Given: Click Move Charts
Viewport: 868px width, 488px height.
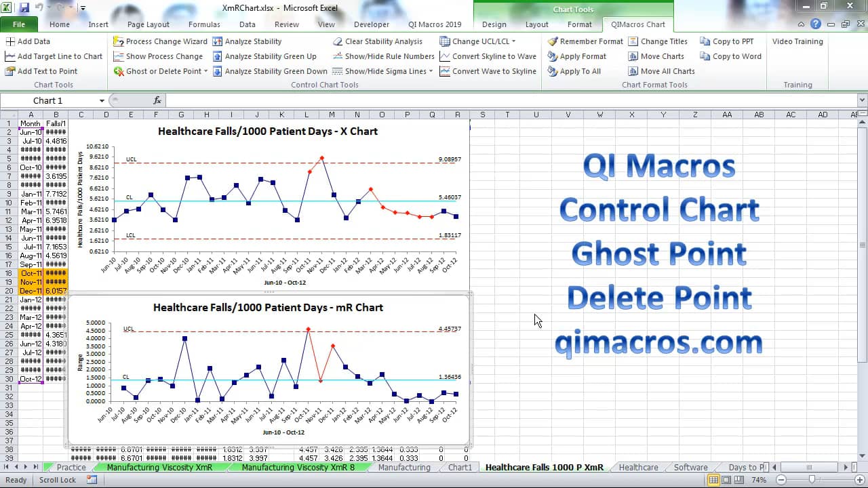Looking at the screenshot, I should point(656,56).
